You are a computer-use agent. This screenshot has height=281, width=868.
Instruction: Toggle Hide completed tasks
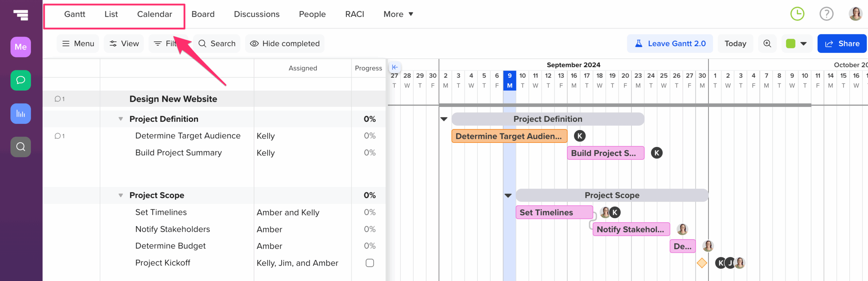coord(284,43)
